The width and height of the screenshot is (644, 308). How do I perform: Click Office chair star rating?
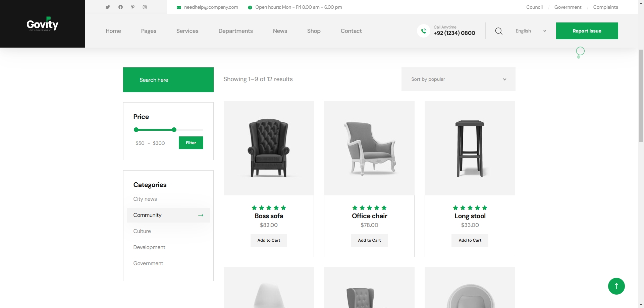point(369,208)
